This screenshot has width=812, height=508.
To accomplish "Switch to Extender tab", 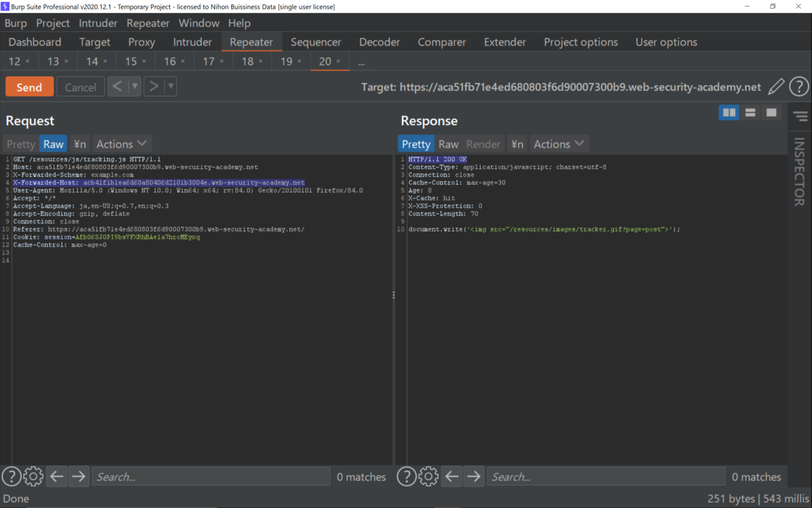I will pos(505,42).
